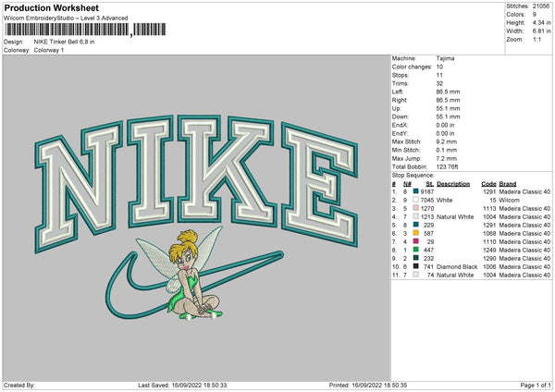Click the dark teal swatch next to 232

click(x=415, y=258)
